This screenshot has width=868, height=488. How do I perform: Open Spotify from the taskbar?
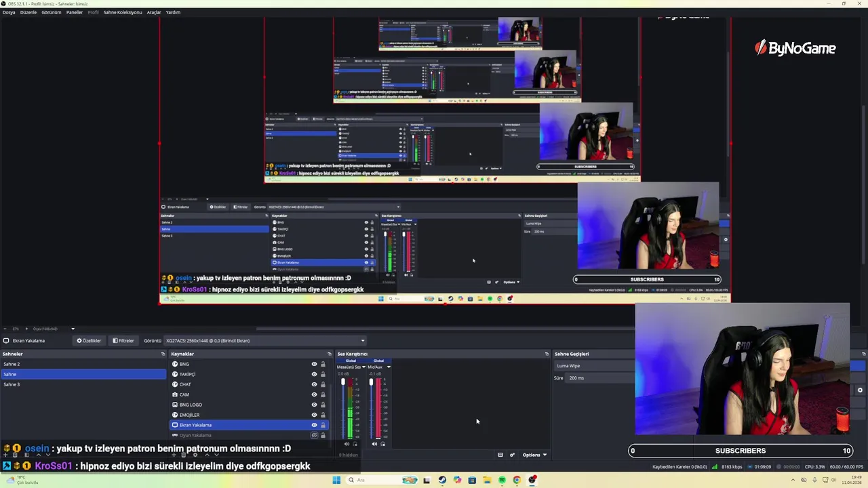[502, 480]
